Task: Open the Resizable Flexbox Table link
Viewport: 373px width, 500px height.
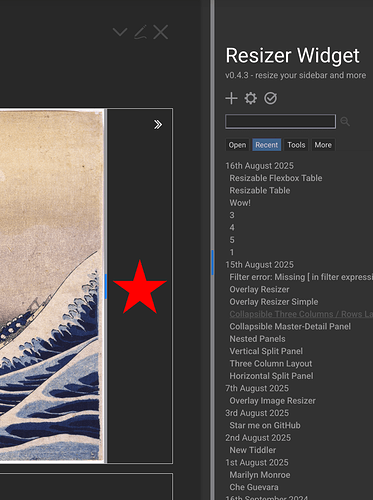Action: 276,178
